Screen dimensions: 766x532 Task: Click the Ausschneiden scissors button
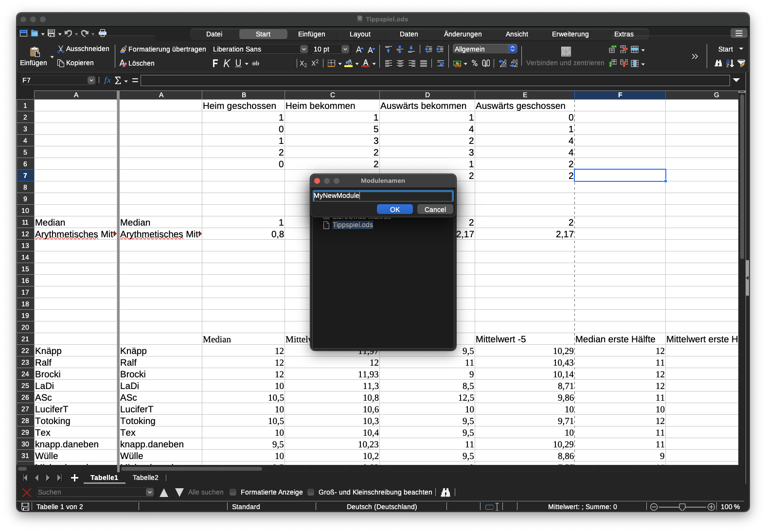pos(83,49)
